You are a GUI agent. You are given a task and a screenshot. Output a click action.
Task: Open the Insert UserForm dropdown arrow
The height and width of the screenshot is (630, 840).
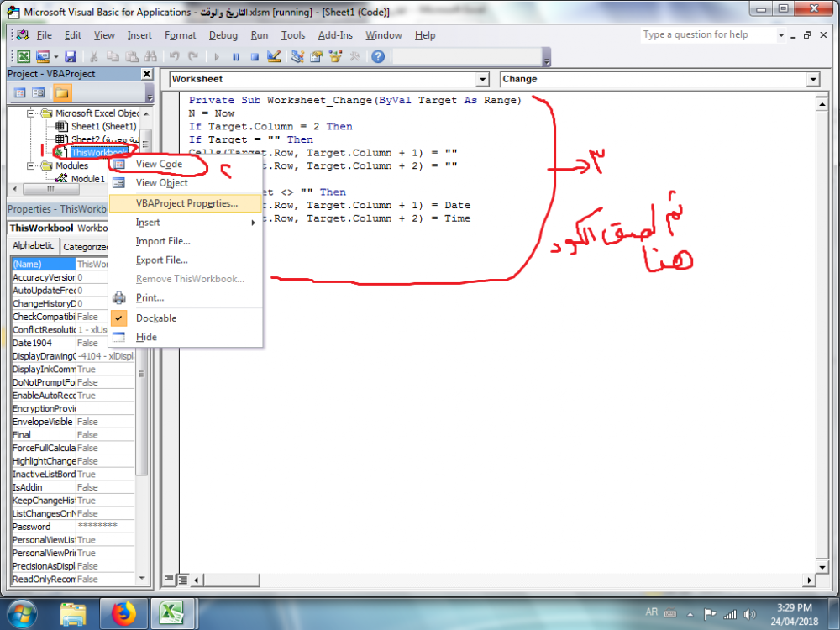[x=55, y=56]
